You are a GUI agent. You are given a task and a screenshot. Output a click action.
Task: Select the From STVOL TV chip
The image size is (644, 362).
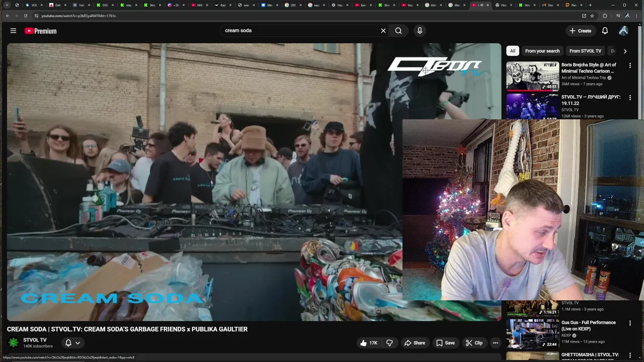[585, 51]
